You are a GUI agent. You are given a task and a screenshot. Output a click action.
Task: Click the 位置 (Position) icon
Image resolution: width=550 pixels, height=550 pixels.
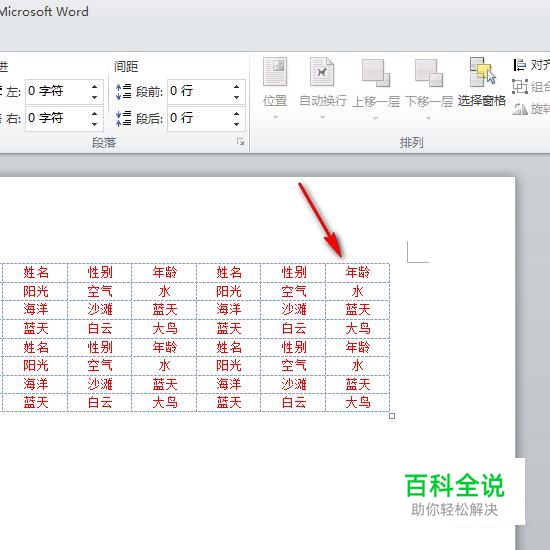[275, 72]
